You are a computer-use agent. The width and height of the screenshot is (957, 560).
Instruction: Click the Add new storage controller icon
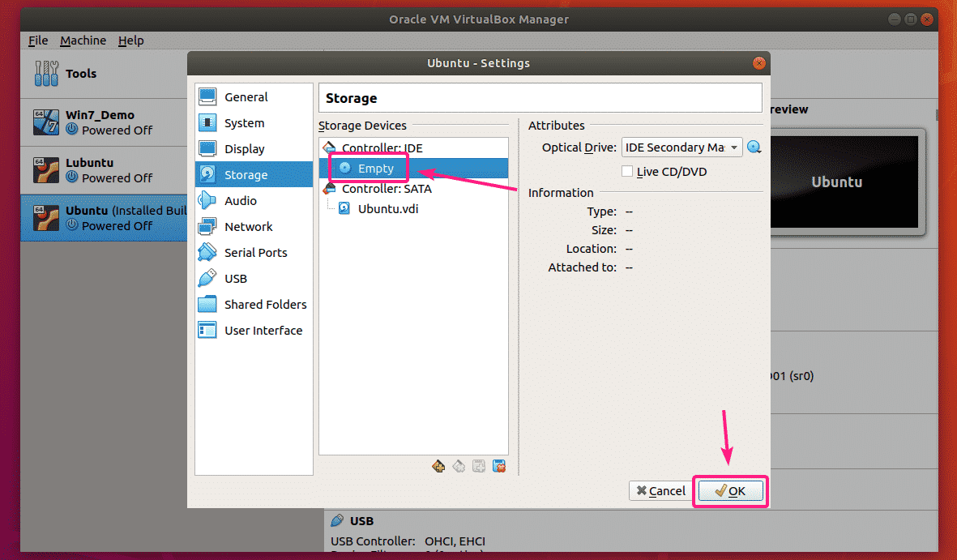click(x=438, y=467)
